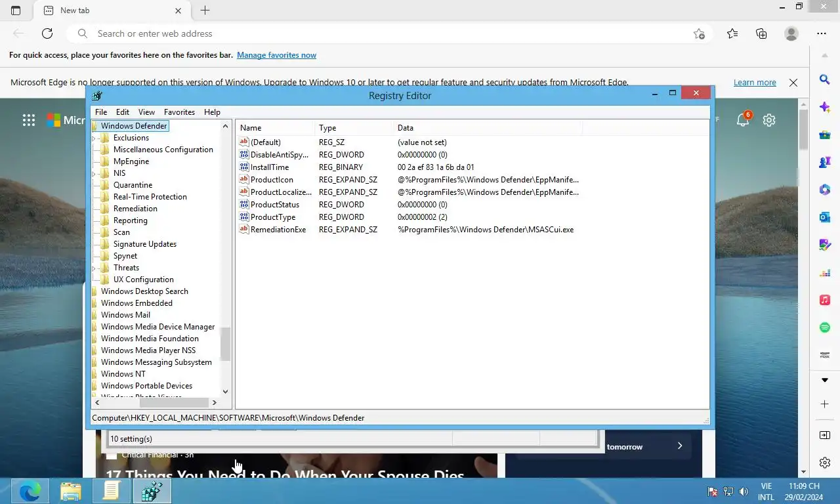The image size is (840, 504).
Task: Click the DisableAntiSpy DWORD value icon
Action: point(244,154)
